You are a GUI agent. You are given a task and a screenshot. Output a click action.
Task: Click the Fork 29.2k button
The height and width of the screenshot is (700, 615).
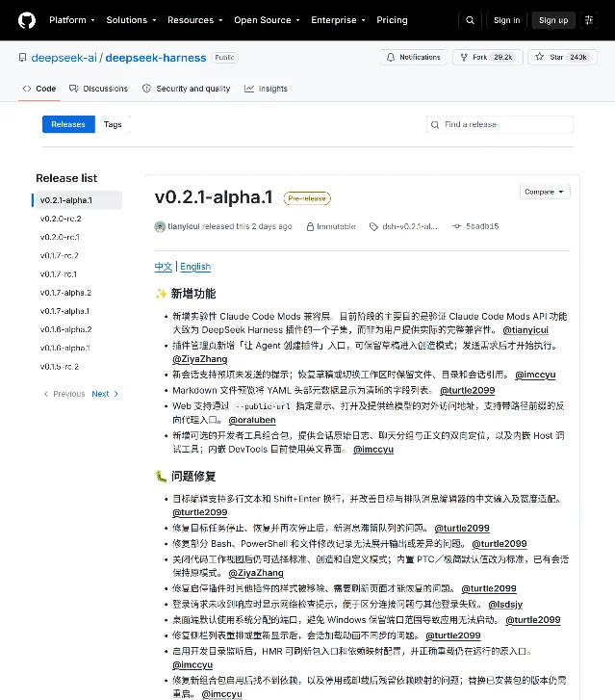(x=487, y=57)
